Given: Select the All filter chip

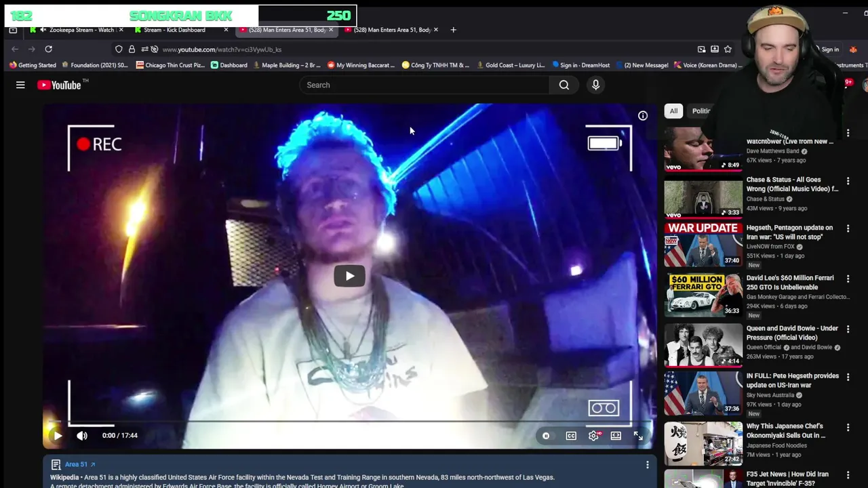Looking at the screenshot, I should (673, 110).
